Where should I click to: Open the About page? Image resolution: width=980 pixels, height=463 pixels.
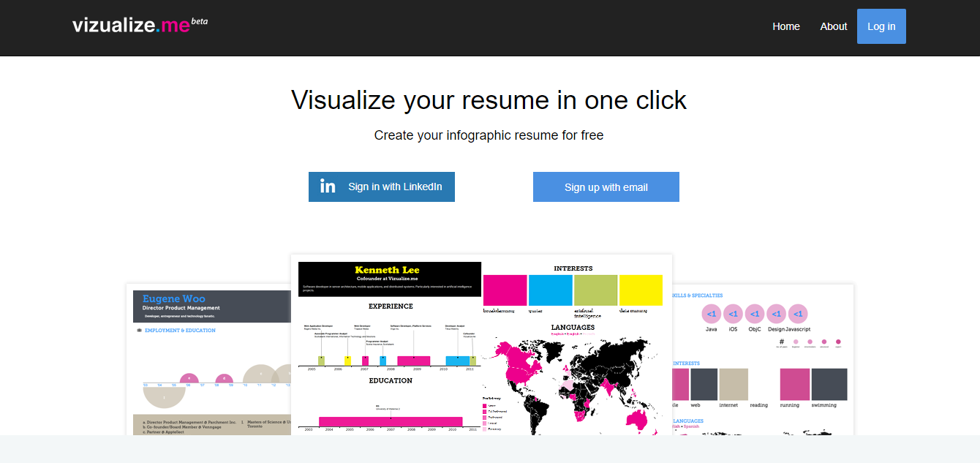pyautogui.click(x=833, y=26)
